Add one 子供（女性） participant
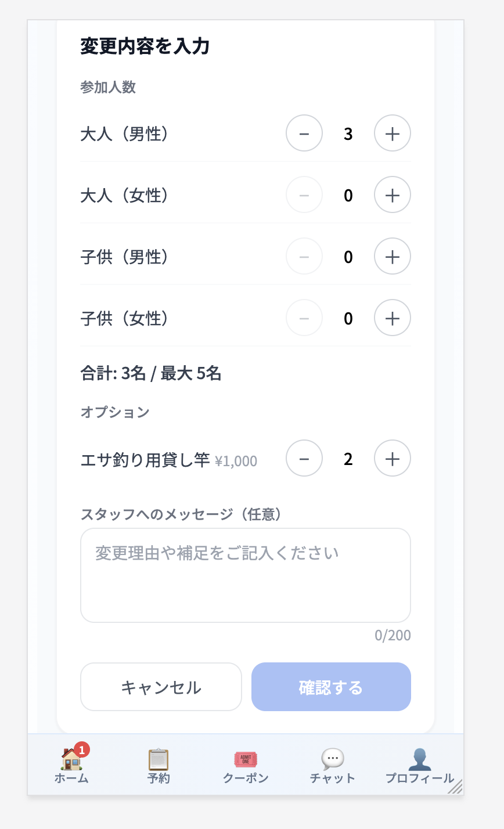This screenshot has width=504, height=829. pyautogui.click(x=393, y=318)
